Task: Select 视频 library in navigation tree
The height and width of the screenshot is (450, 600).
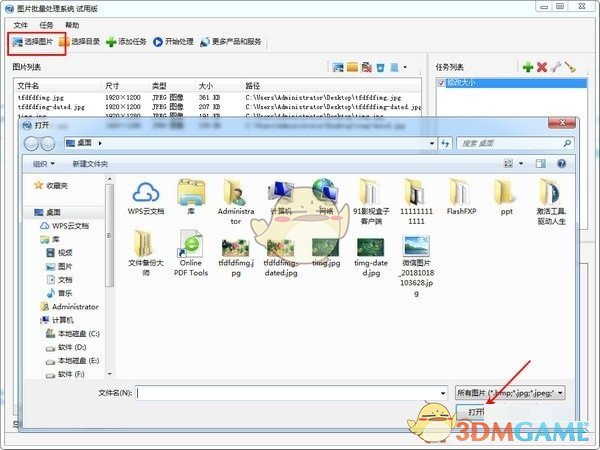Action: [x=60, y=253]
